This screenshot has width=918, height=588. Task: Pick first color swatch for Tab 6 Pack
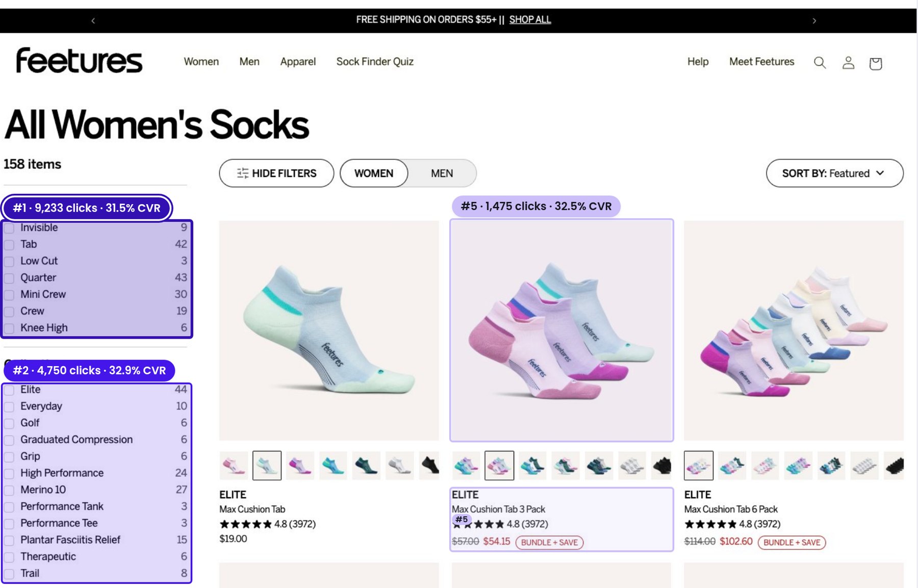(698, 466)
